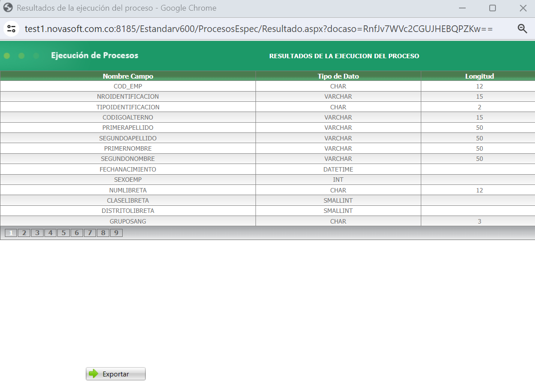Open the site information icon in address bar

tap(11, 29)
